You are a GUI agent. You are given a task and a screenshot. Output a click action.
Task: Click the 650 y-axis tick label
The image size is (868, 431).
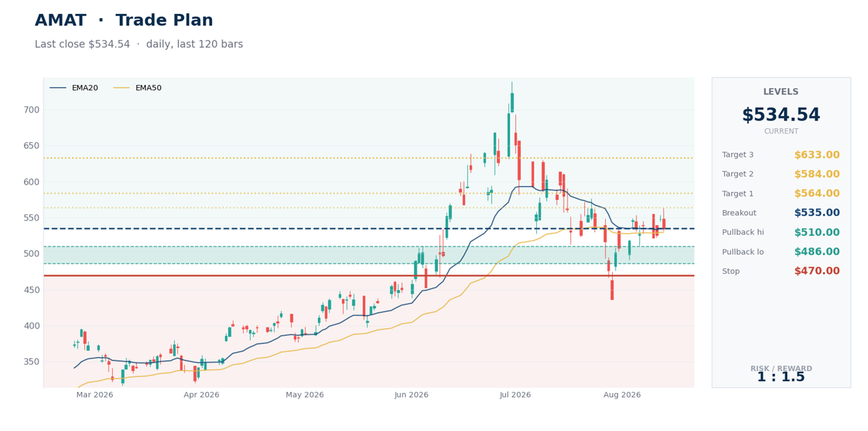coord(32,146)
